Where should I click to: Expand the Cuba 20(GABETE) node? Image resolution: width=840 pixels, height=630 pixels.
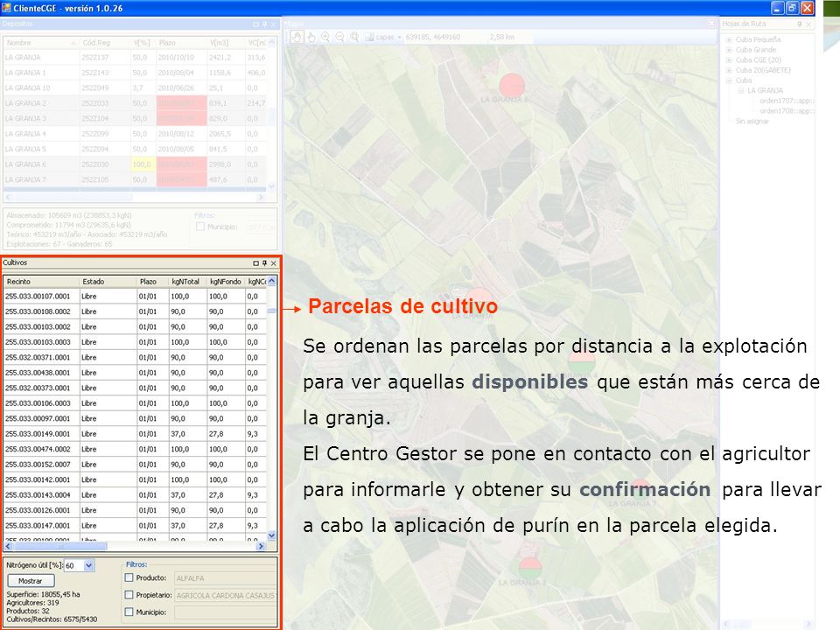[729, 70]
